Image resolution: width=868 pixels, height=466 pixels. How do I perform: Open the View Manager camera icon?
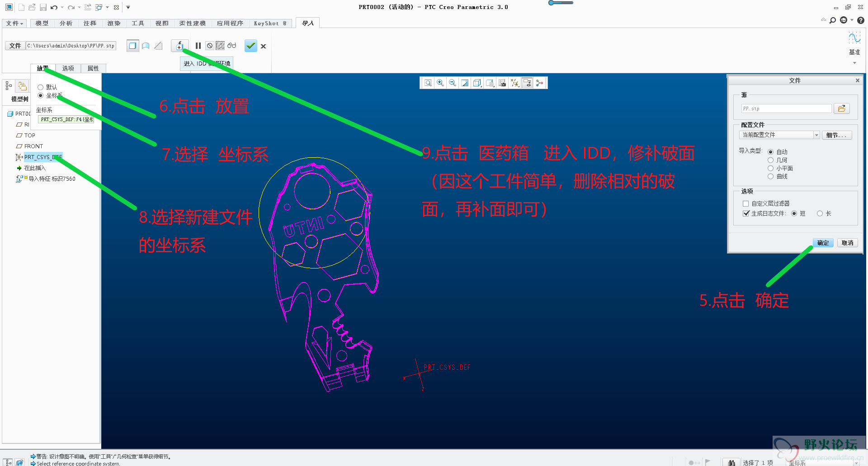[x=502, y=83]
